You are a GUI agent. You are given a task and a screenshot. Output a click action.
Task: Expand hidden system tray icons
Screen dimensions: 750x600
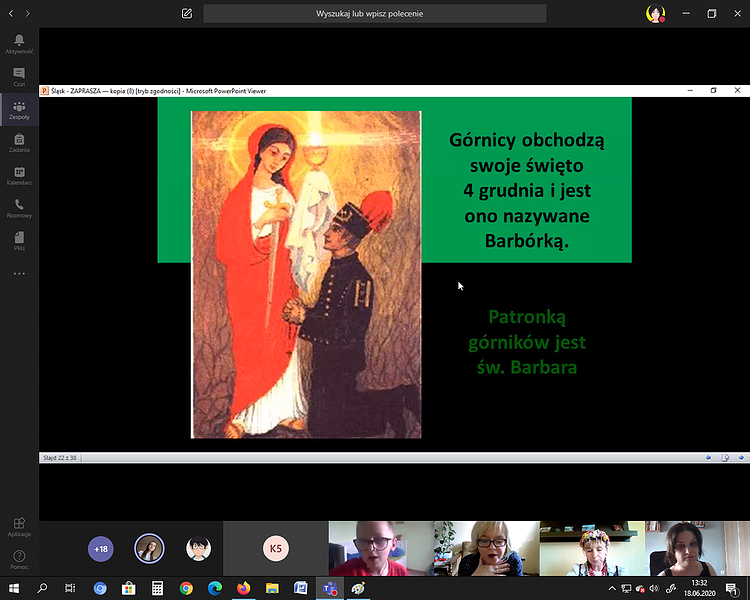pyautogui.click(x=612, y=589)
